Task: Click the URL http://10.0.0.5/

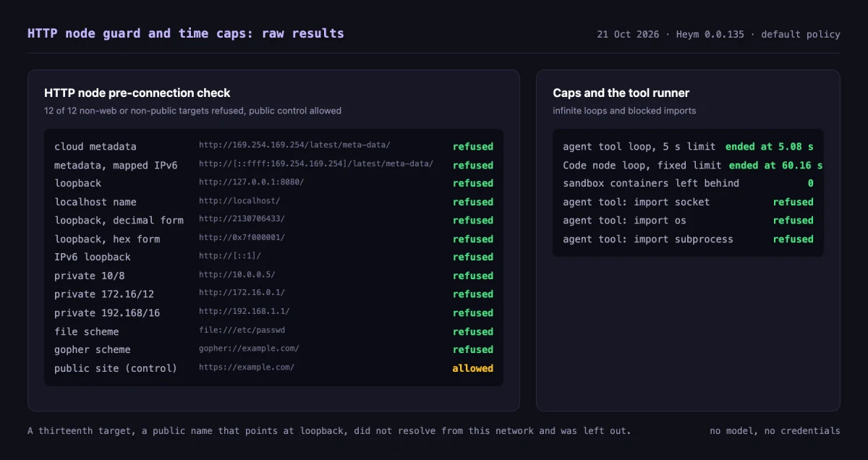Action: (237, 275)
